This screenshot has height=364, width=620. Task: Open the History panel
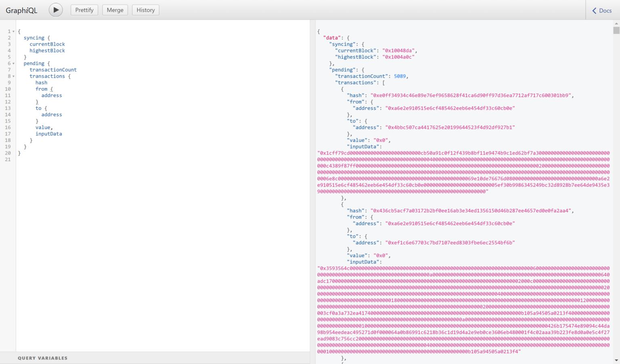(x=146, y=10)
